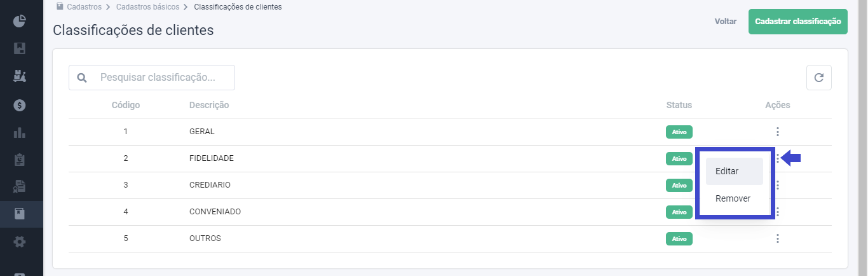Focus the Pesquisar classificação search field
The image size is (868, 276).
pos(152,78)
